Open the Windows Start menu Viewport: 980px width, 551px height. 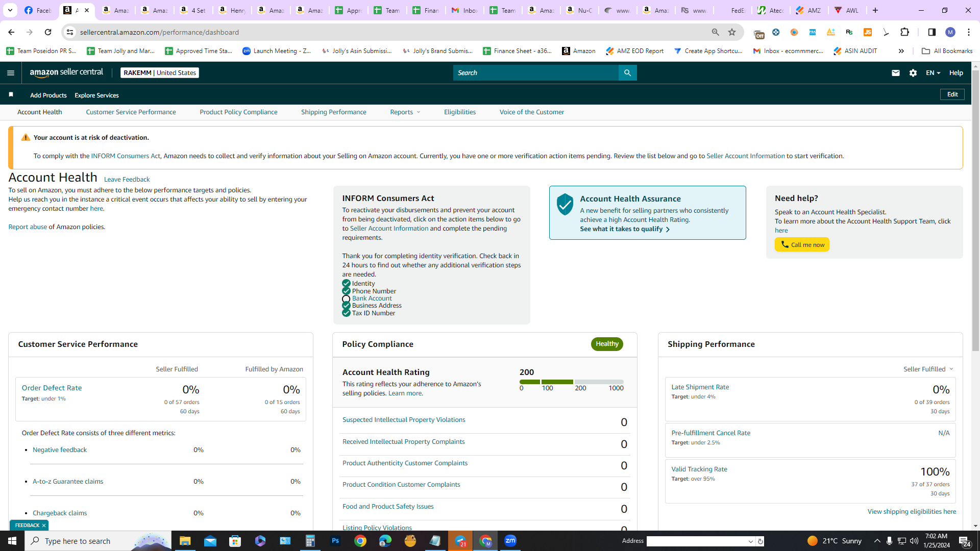pyautogui.click(x=12, y=541)
